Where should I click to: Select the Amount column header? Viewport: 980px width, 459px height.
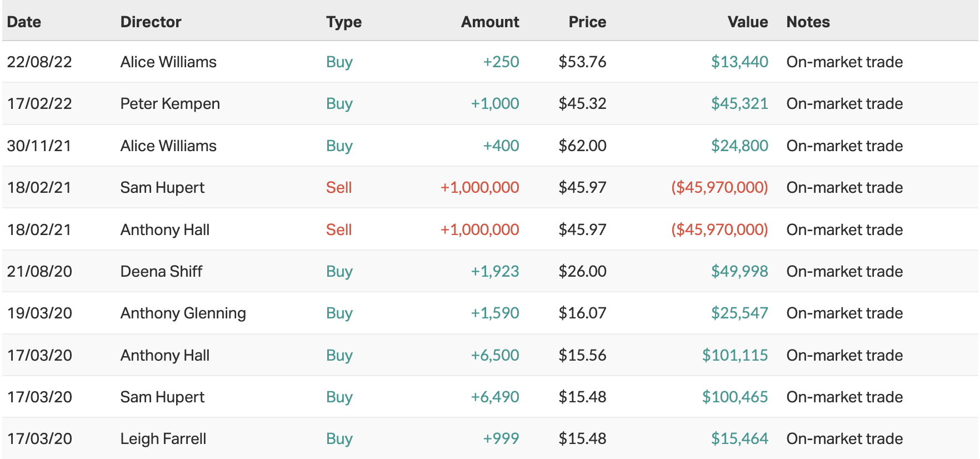click(x=489, y=22)
